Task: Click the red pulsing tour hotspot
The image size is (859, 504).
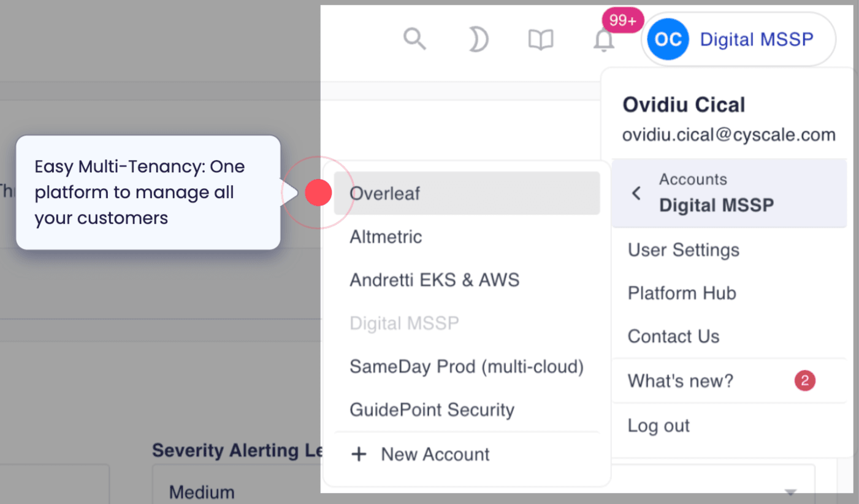Action: [x=318, y=192]
